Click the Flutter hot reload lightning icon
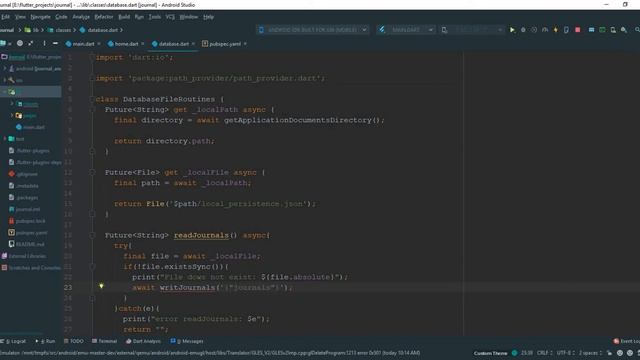 point(556,30)
